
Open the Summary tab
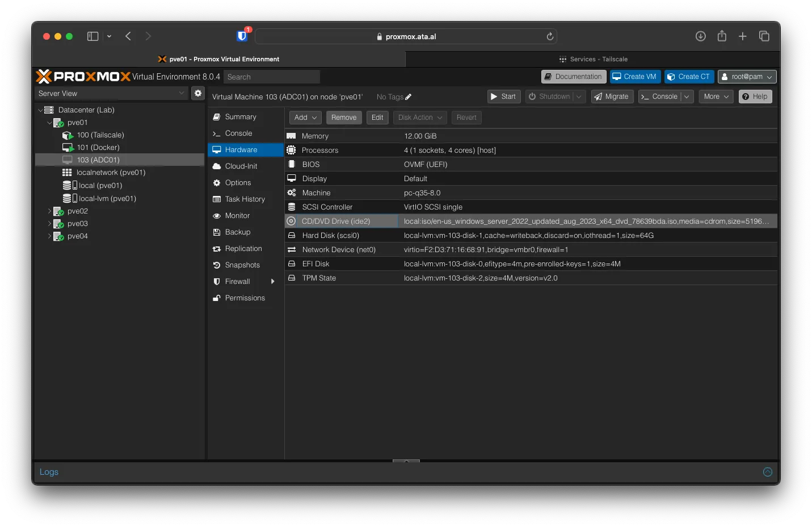pyautogui.click(x=246, y=117)
